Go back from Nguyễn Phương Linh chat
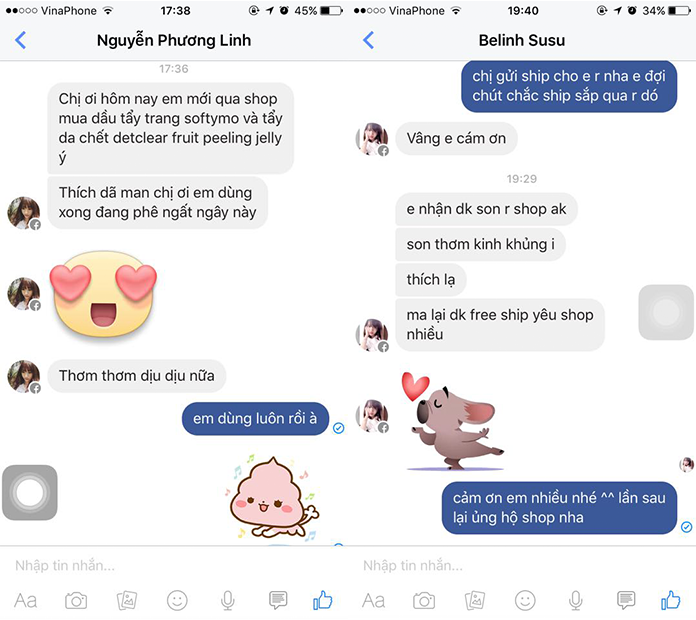 tap(20, 40)
